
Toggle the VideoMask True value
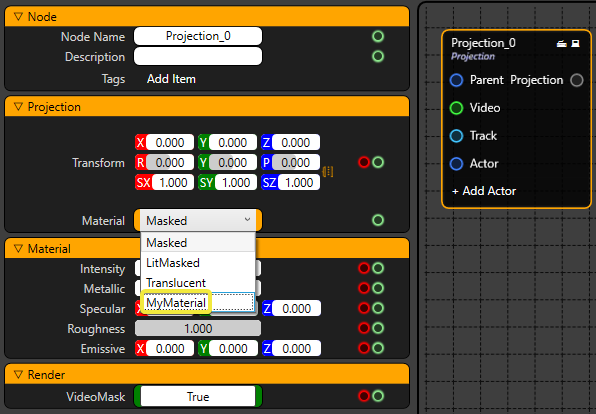(x=198, y=397)
